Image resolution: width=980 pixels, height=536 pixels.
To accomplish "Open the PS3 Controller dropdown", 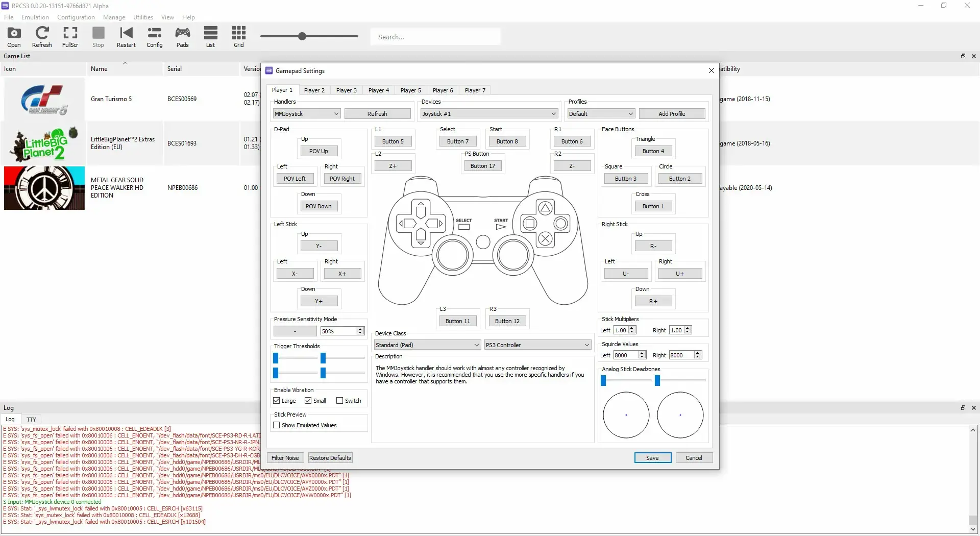I will coord(537,345).
